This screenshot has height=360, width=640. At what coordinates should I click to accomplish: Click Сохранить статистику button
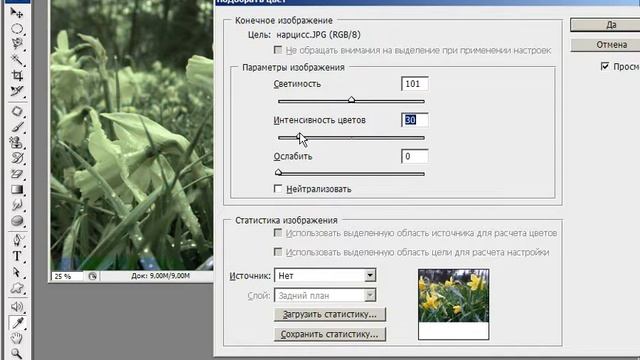[x=330, y=334]
